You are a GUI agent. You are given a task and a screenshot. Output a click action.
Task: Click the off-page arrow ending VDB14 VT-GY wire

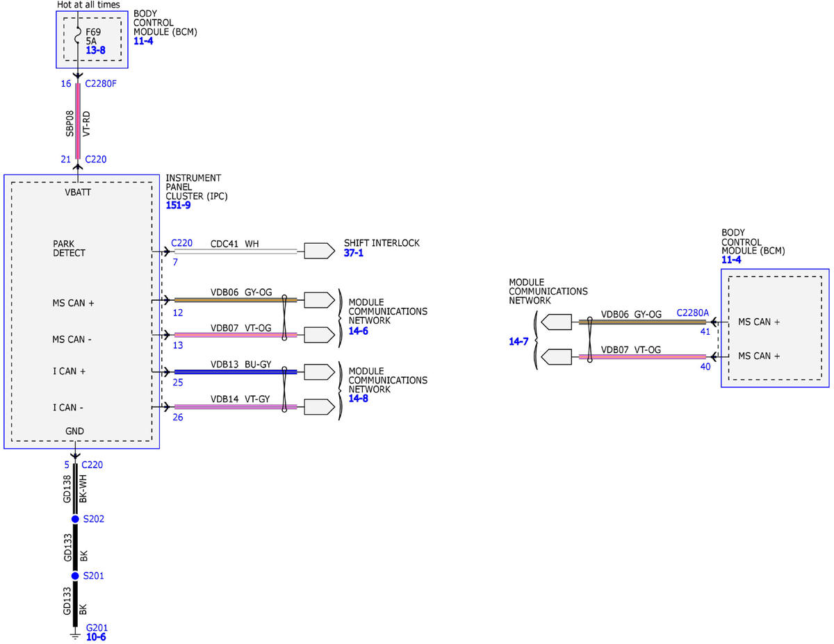coord(318,406)
